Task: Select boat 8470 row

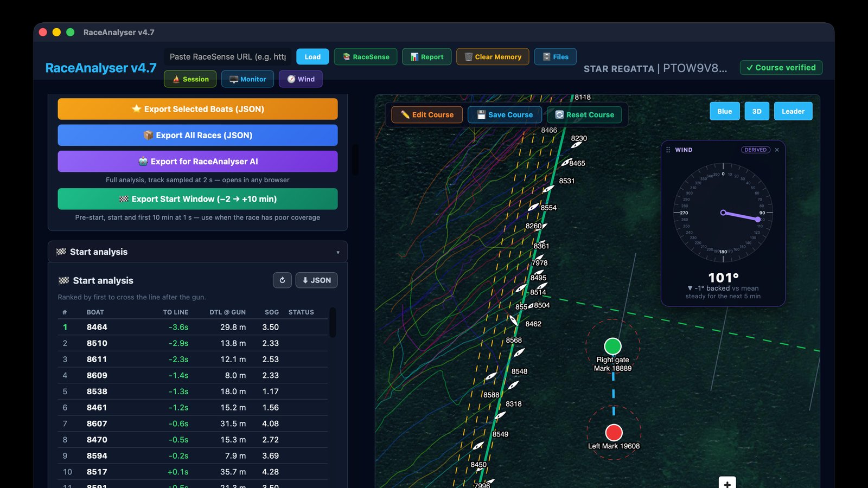Action: click(193, 440)
